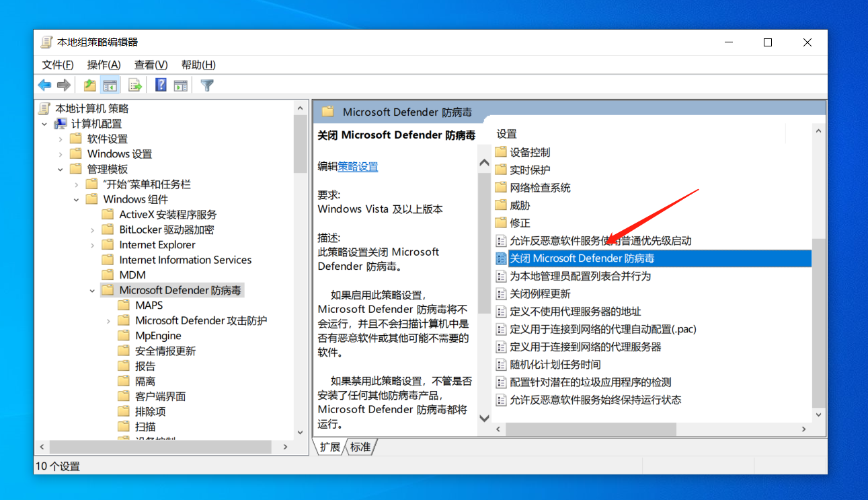Image resolution: width=868 pixels, height=500 pixels.
Task: Click the settings pane scrollbar down arrow
Action: tap(818, 415)
